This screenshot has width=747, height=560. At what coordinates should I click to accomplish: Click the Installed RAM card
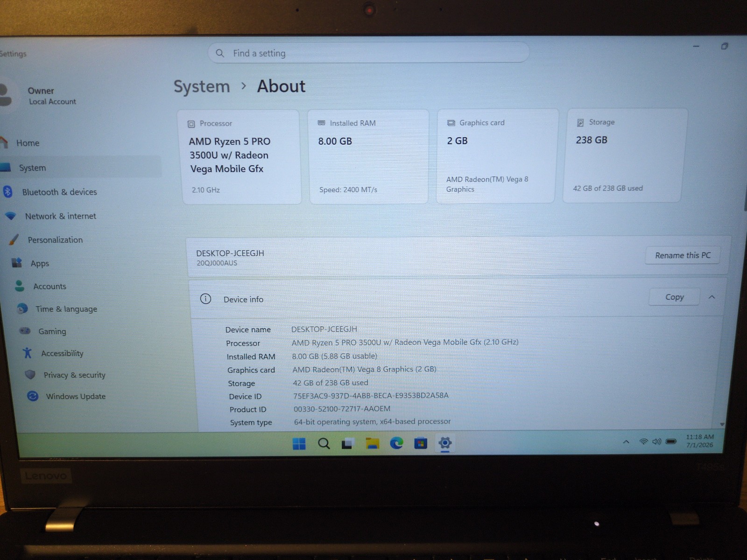[x=368, y=156]
